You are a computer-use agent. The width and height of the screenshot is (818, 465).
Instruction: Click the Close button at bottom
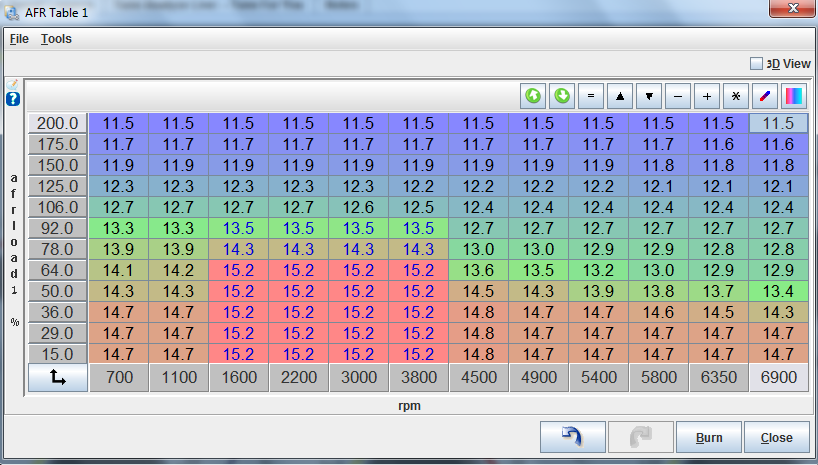(x=776, y=437)
